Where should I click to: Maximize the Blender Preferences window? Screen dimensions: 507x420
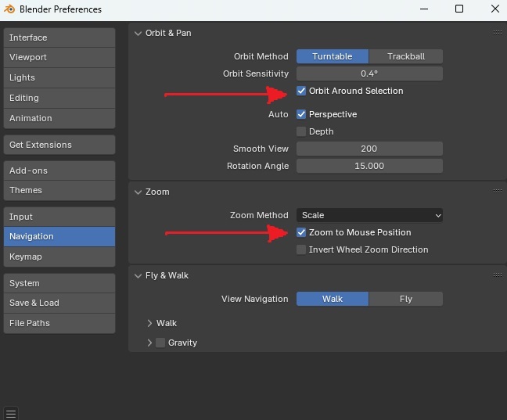459,9
